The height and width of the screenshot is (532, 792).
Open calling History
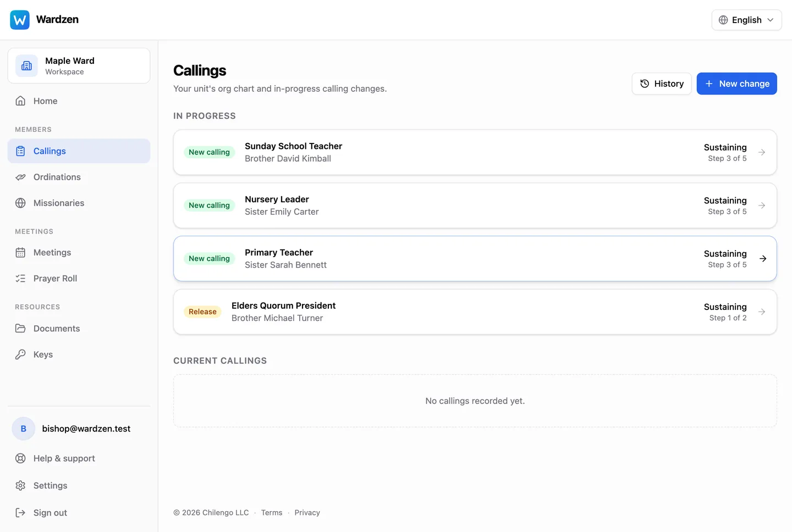(x=662, y=84)
